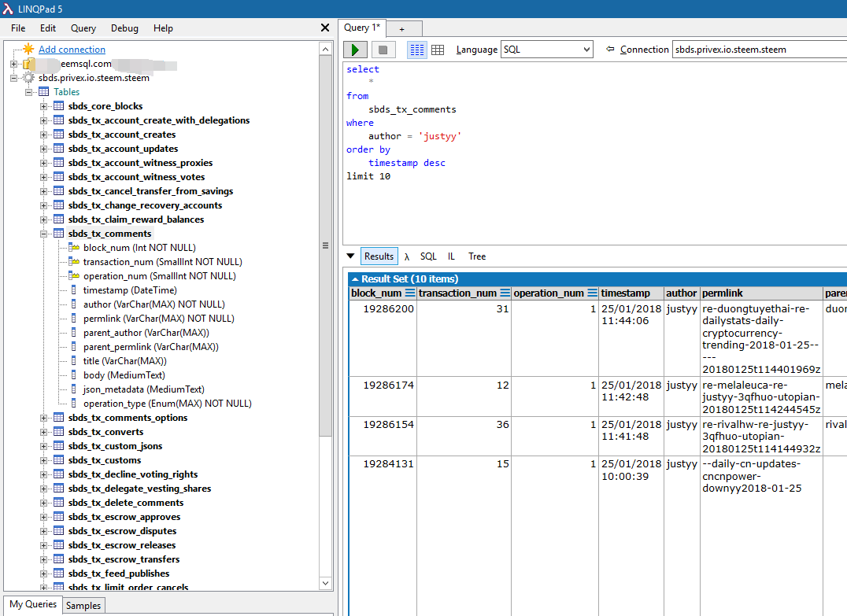The height and width of the screenshot is (616, 847).
Task: Select the Results tab
Action: coord(379,256)
